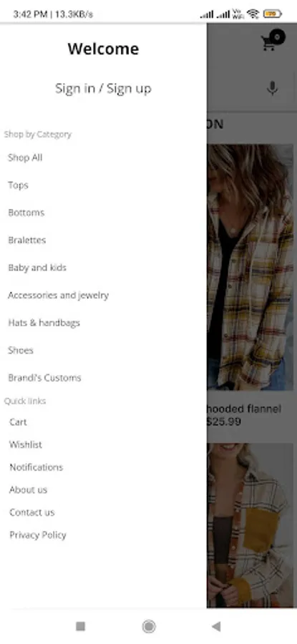Open the Wishlist quick link
The image size is (297, 644).
coord(26,445)
